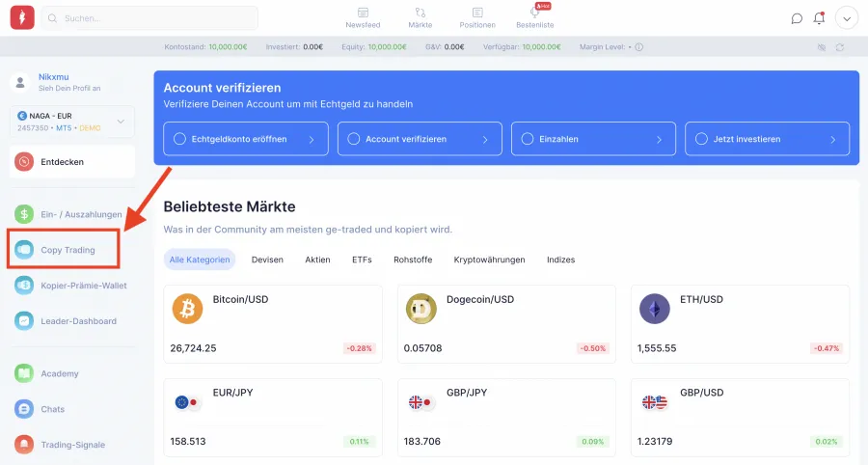
Task: Select the Kryptowährungen category tab
Action: (489, 260)
